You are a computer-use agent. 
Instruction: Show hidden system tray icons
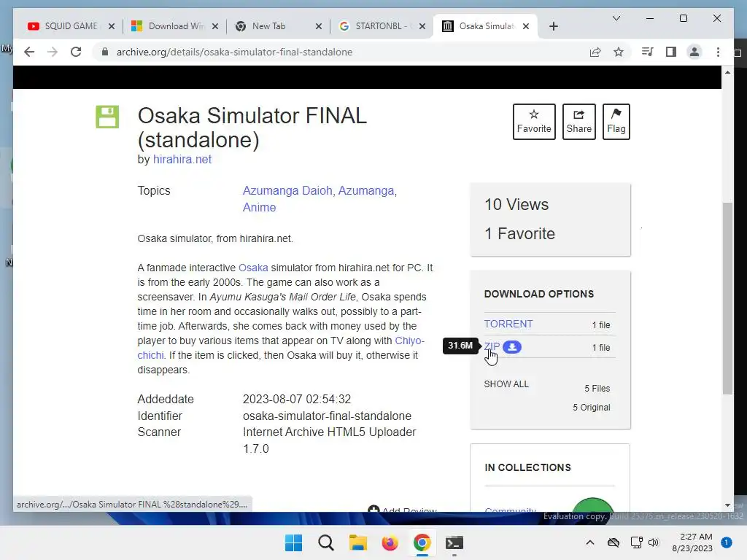coord(589,542)
